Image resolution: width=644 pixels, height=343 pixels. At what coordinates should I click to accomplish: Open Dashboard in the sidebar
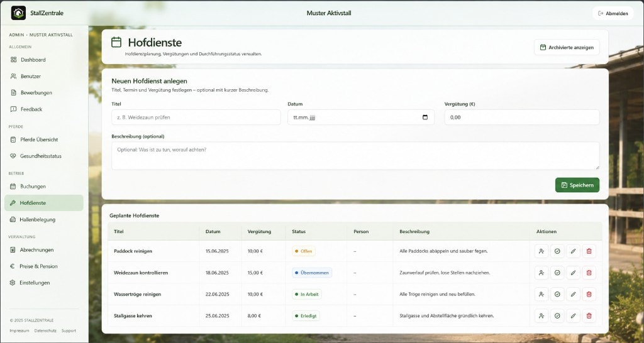pos(44,60)
